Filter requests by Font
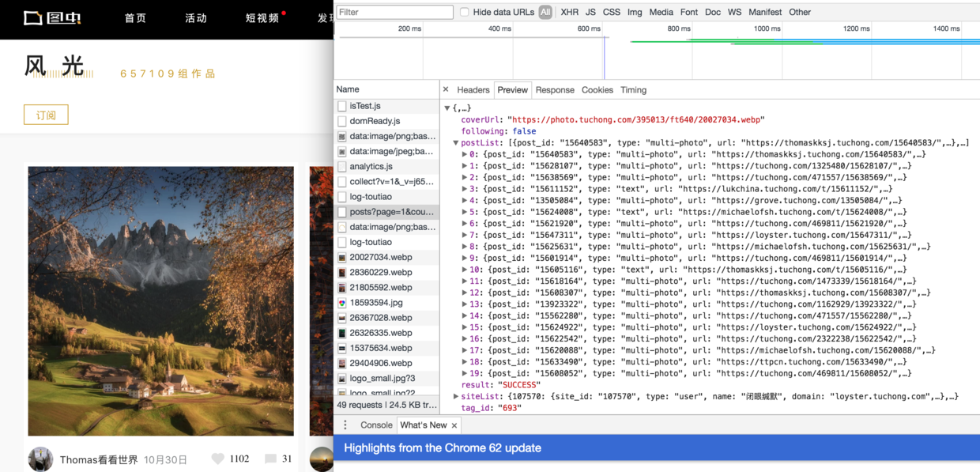This screenshot has width=980, height=472. [x=689, y=12]
